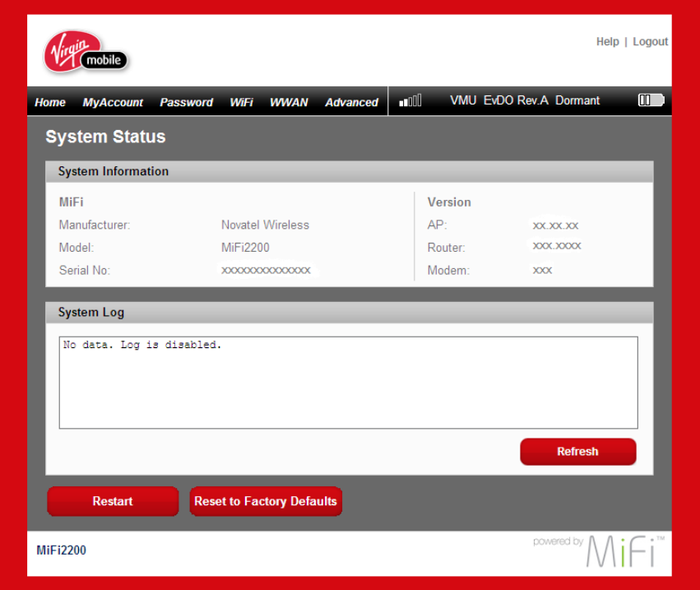The width and height of the screenshot is (700, 590).
Task: Click the Version column heading
Action: (449, 202)
